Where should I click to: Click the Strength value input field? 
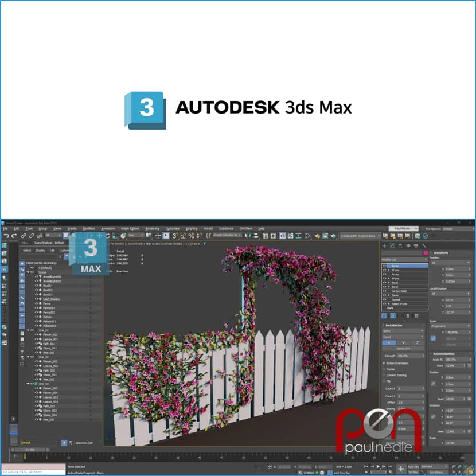coord(410,356)
